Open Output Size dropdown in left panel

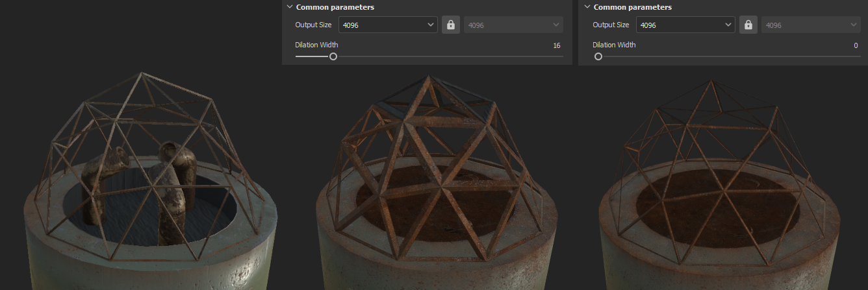pos(388,25)
